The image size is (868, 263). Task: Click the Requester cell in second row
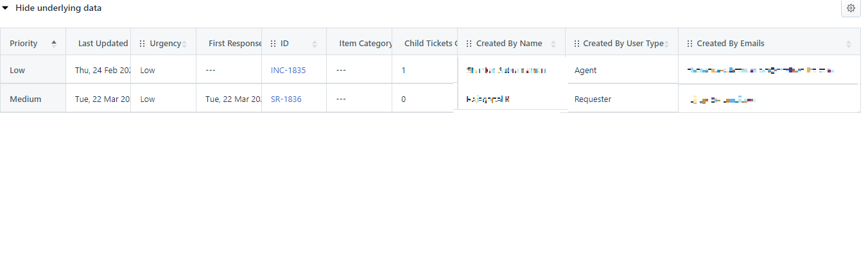tap(593, 99)
